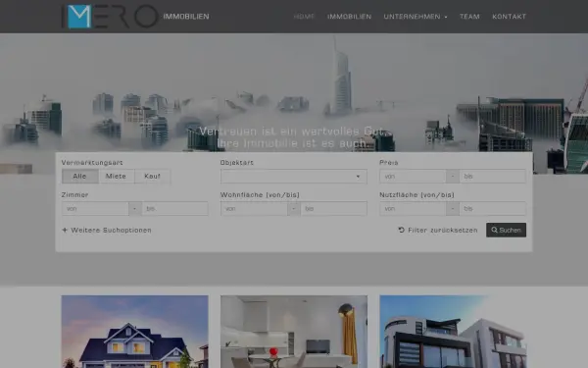Click the Zimmer bis field
Screen dimensions: 588x368
click(x=174, y=208)
